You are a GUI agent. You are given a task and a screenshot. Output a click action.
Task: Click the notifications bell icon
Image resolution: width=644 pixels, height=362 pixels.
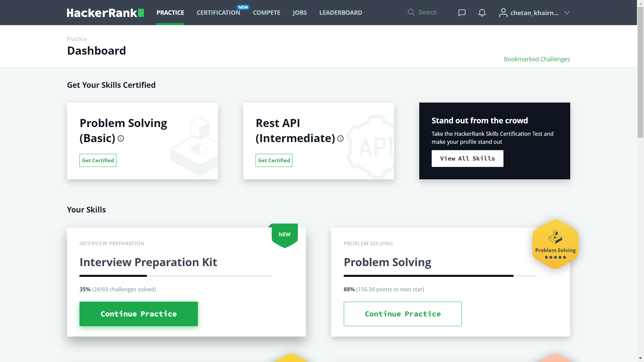click(x=482, y=13)
